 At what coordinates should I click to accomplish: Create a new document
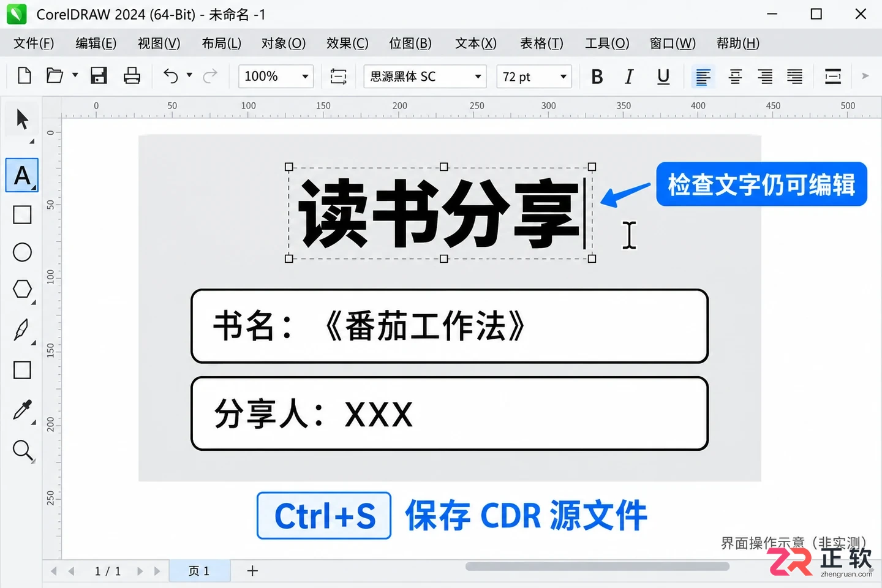tap(24, 76)
